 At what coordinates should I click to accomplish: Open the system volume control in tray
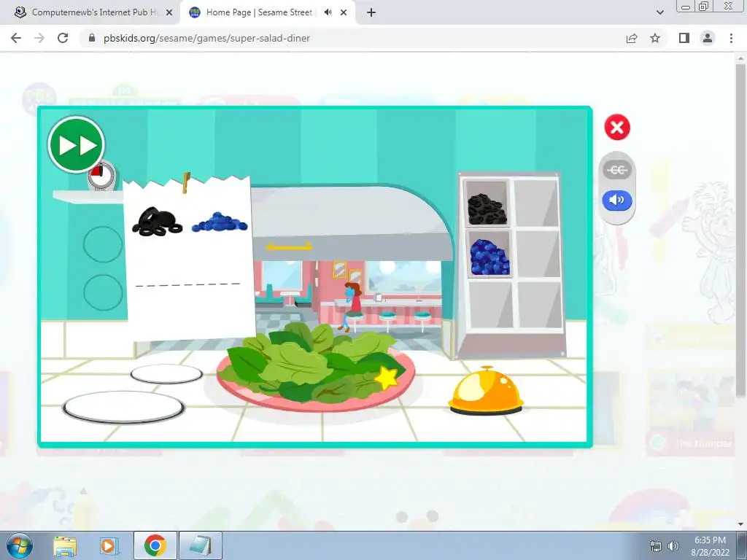point(673,546)
